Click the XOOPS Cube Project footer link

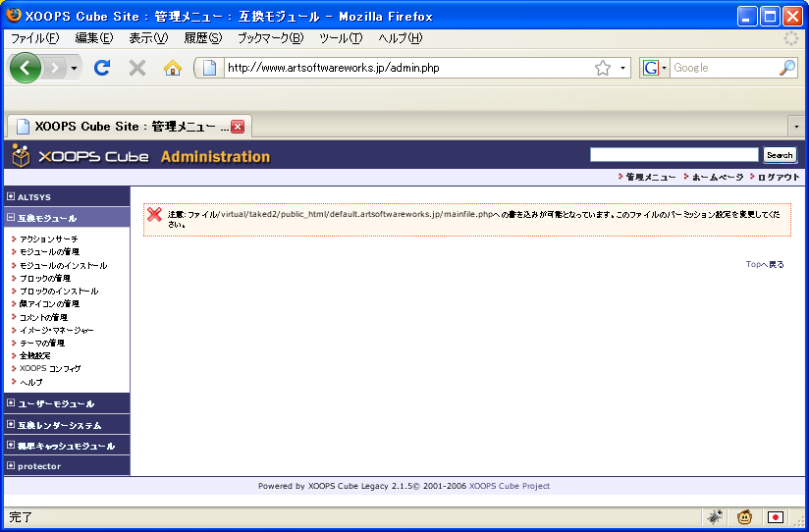[509, 486]
